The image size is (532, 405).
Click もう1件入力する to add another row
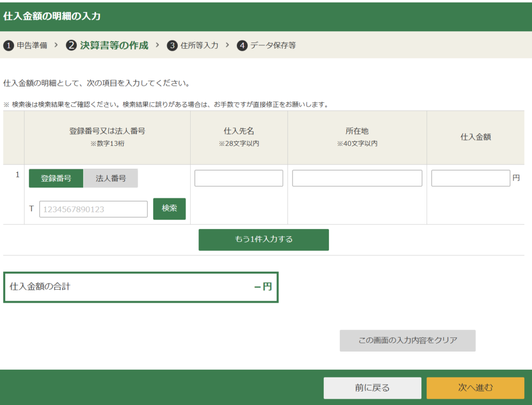(263, 239)
